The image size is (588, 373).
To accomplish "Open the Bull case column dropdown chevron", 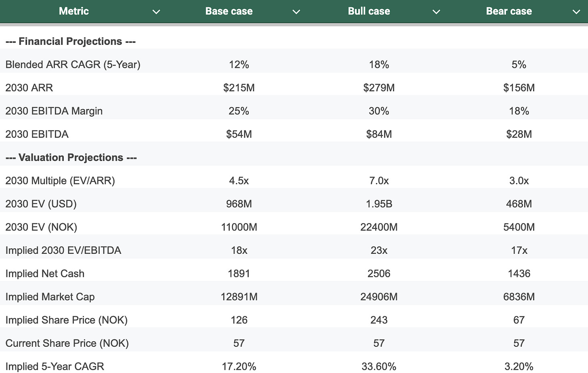I will (436, 12).
